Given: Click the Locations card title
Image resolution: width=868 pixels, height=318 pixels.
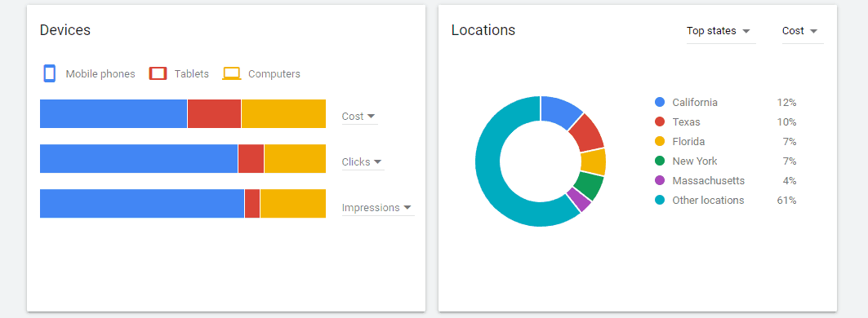Looking at the screenshot, I should [483, 30].
